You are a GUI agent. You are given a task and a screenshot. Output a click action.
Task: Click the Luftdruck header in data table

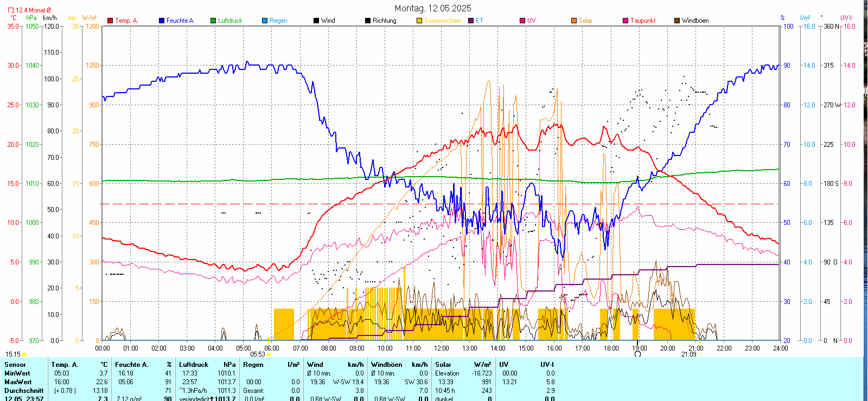pos(194,365)
